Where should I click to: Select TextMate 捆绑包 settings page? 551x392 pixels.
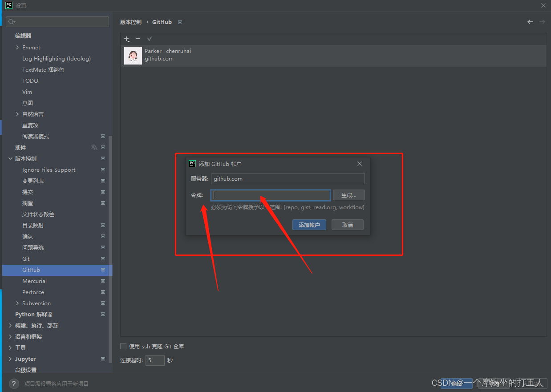click(x=43, y=69)
